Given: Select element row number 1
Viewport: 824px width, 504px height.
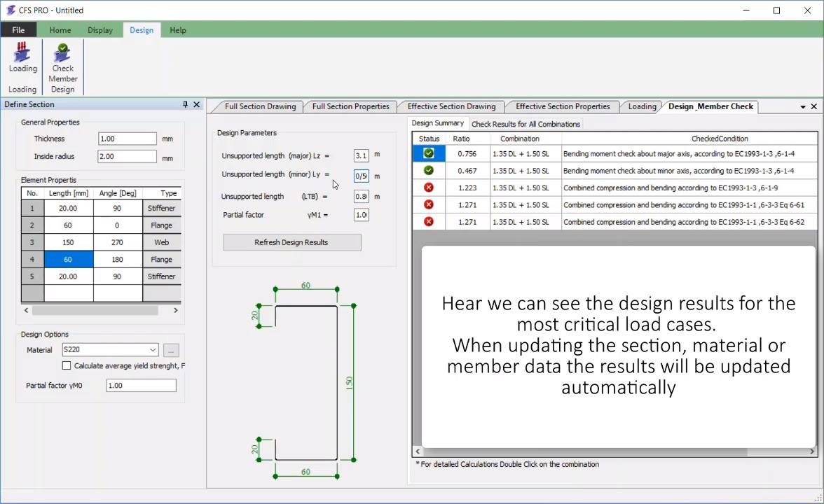Looking at the screenshot, I should (32, 209).
